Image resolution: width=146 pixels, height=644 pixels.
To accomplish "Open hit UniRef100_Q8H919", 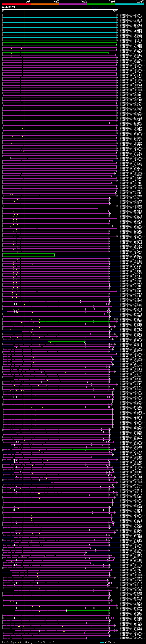I will coord(131,27).
